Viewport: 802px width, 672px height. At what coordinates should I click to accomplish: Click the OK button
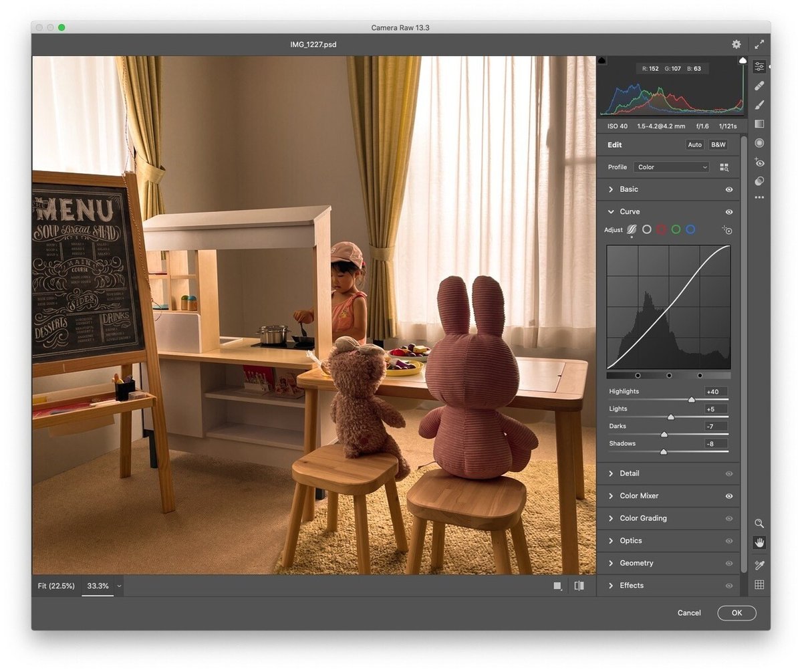(737, 612)
